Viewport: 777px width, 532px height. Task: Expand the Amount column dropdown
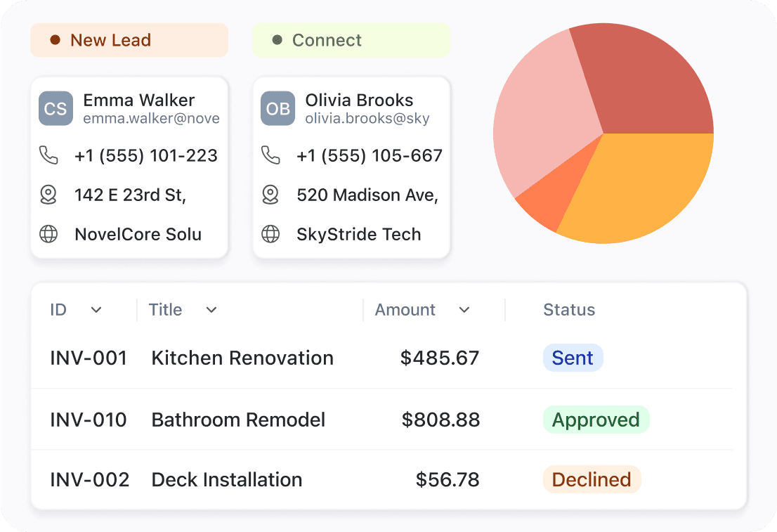[464, 310]
